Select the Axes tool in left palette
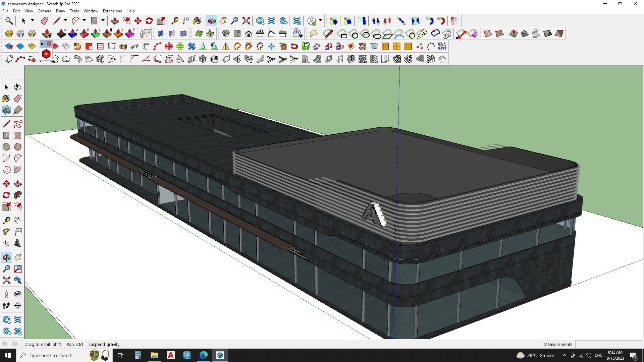The image size is (644, 362). pos(6,243)
